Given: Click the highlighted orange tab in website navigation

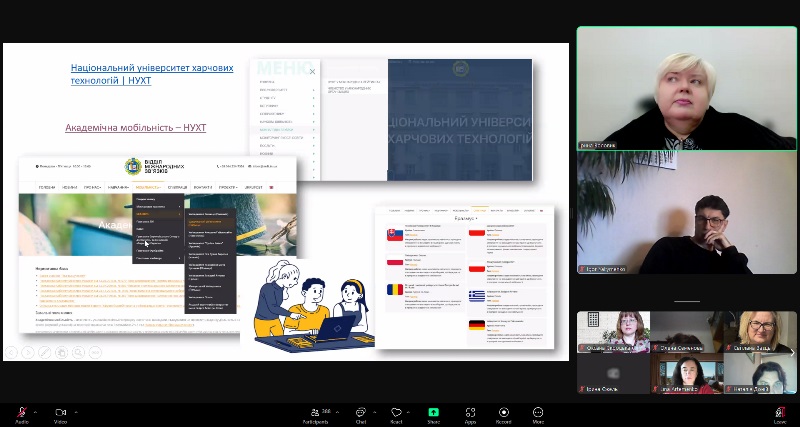Looking at the screenshot, I should (147, 187).
